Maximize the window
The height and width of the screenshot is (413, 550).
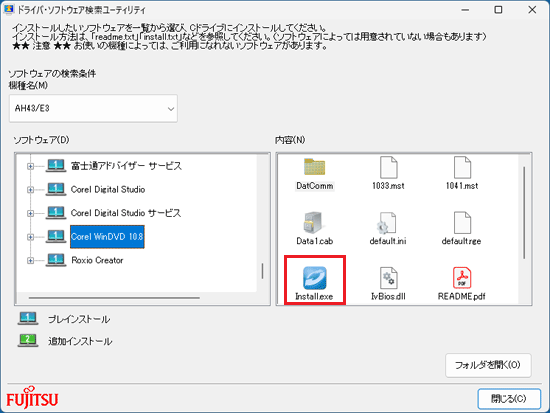pyautogui.click(x=498, y=10)
